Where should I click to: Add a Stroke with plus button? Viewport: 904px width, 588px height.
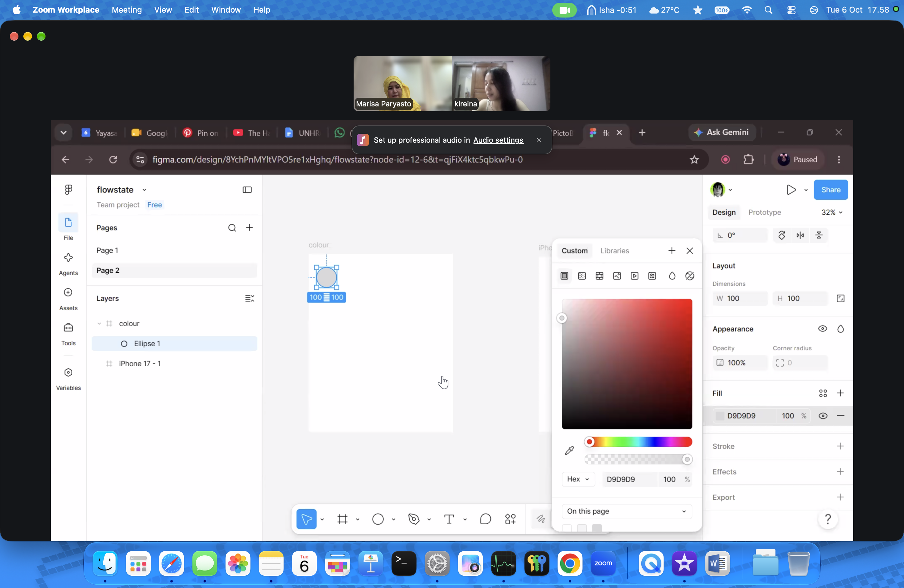pyautogui.click(x=840, y=446)
